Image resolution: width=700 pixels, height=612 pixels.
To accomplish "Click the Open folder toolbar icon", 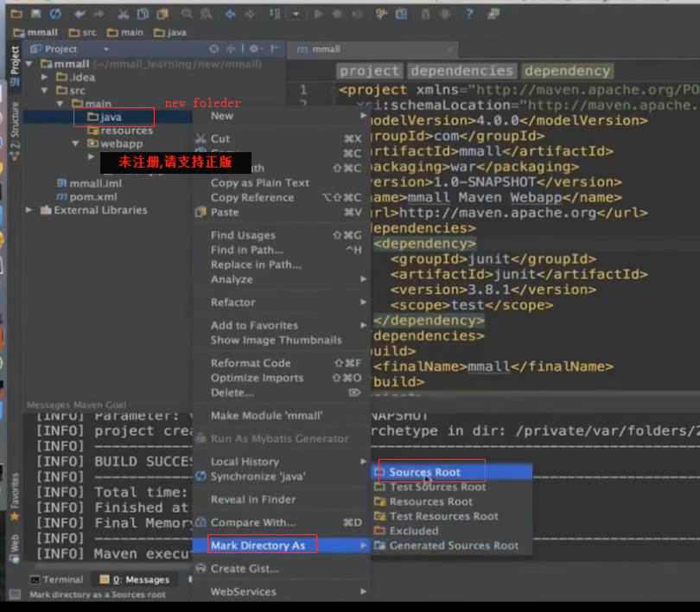I will 16,14.
